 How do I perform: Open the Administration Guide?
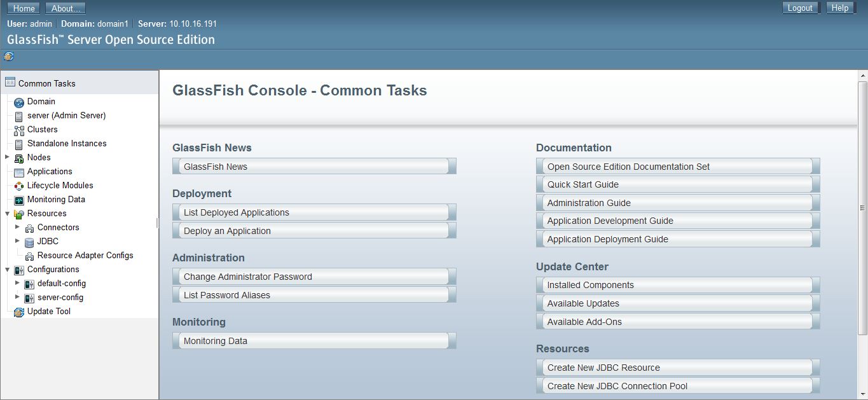click(678, 203)
